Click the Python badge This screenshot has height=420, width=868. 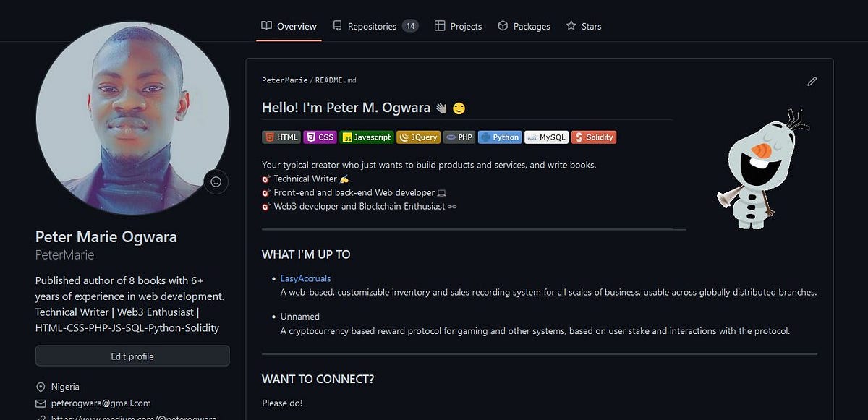(x=499, y=137)
